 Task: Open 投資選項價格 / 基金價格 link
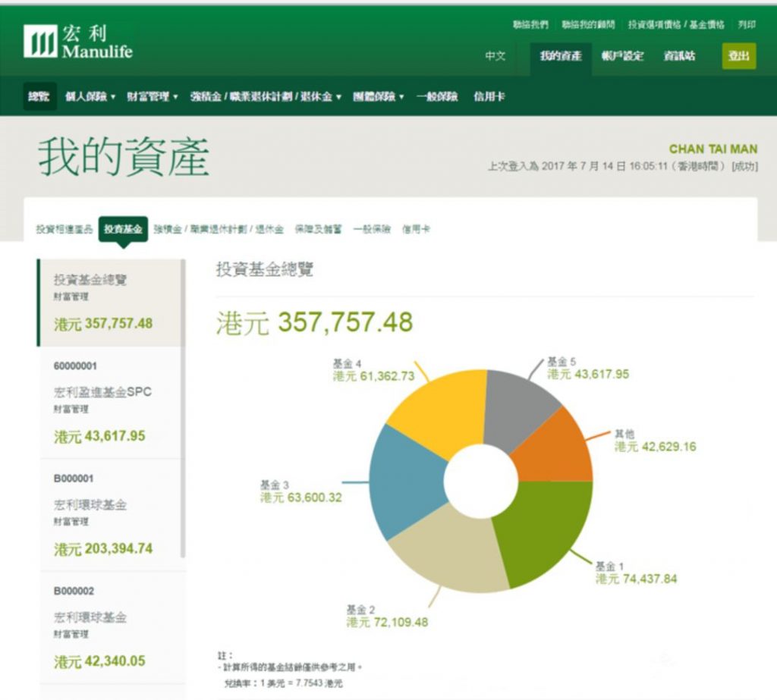click(x=676, y=24)
